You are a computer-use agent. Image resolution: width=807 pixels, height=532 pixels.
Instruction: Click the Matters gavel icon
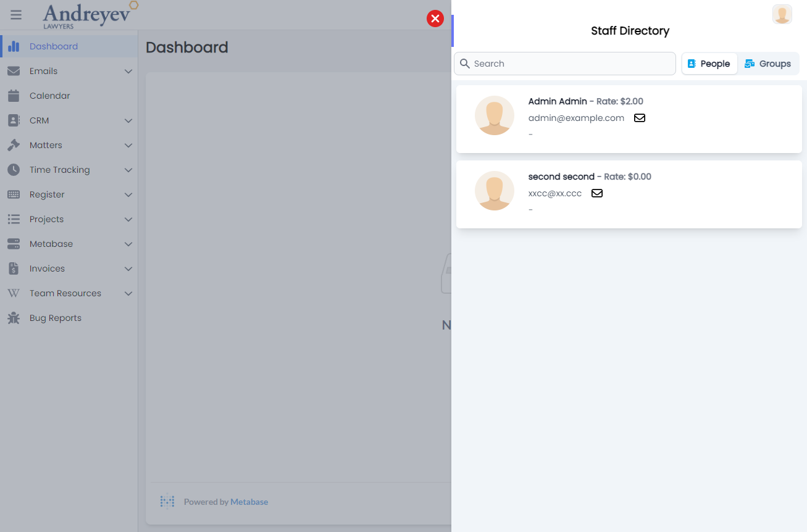[14, 145]
